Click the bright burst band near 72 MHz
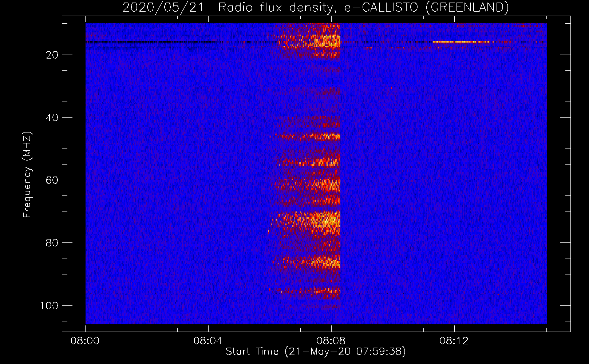Screen dimensions: 589x364 306,220
